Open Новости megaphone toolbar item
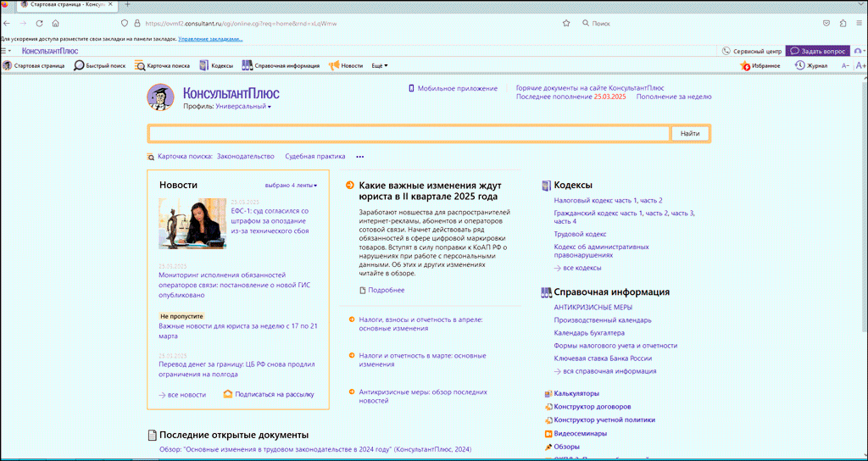Viewport: 868px width, 461px height. pos(346,65)
